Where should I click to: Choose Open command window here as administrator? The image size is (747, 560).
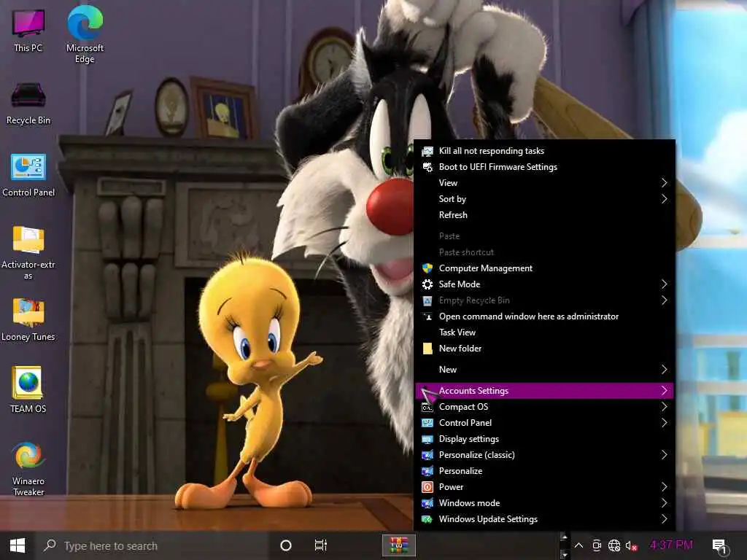click(544, 316)
